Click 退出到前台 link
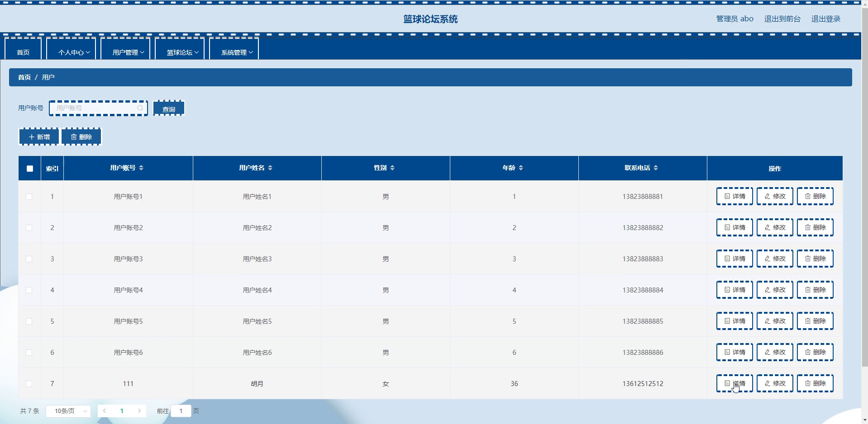The width and height of the screenshot is (868, 424). pos(782,19)
